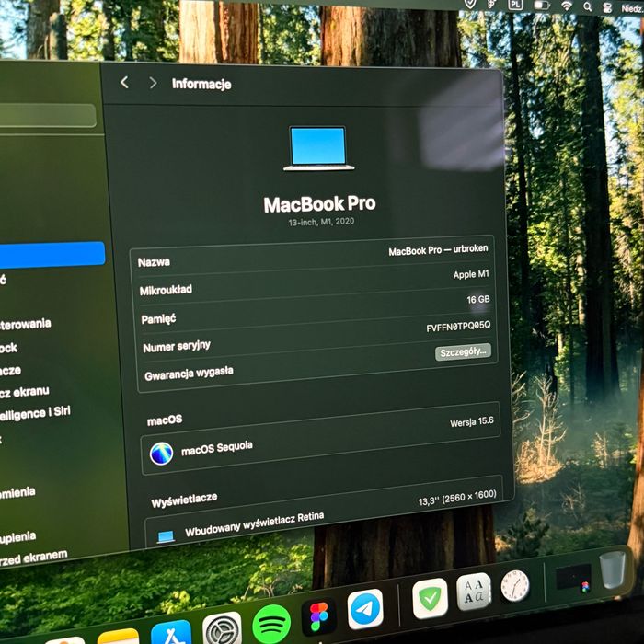The width and height of the screenshot is (644, 644).
Task: Open System Settings gear in the Dock
Action: click(223, 629)
